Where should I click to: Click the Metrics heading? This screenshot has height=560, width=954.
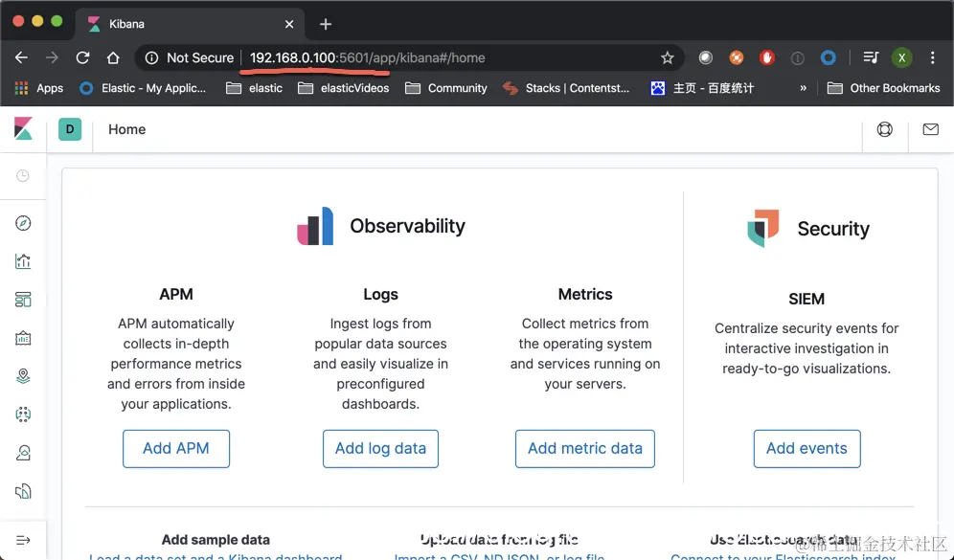click(584, 294)
